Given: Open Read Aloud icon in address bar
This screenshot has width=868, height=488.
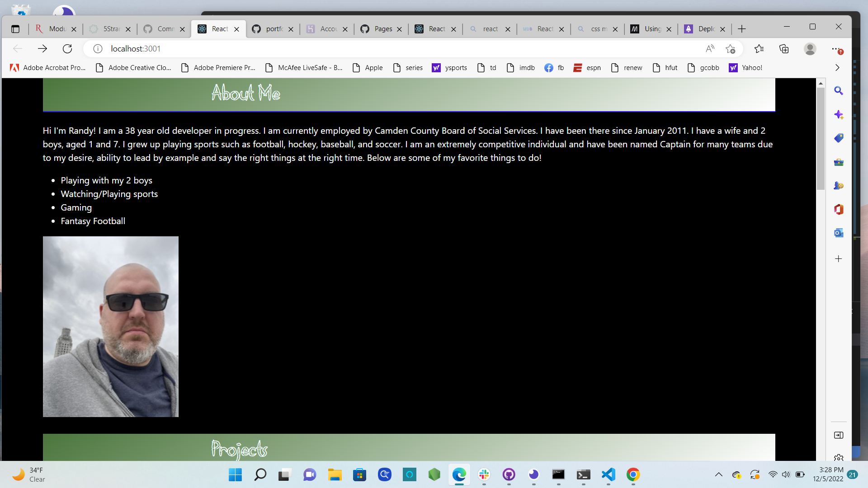Looking at the screenshot, I should (x=710, y=49).
